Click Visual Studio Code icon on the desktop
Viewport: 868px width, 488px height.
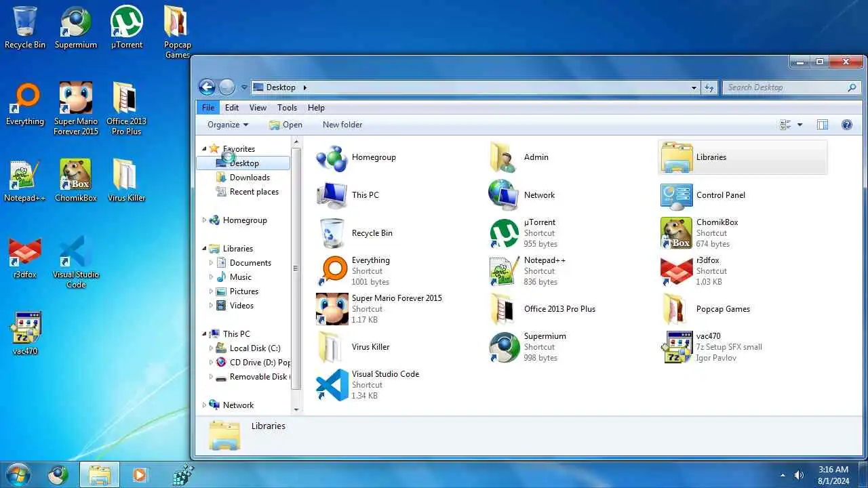(x=76, y=251)
